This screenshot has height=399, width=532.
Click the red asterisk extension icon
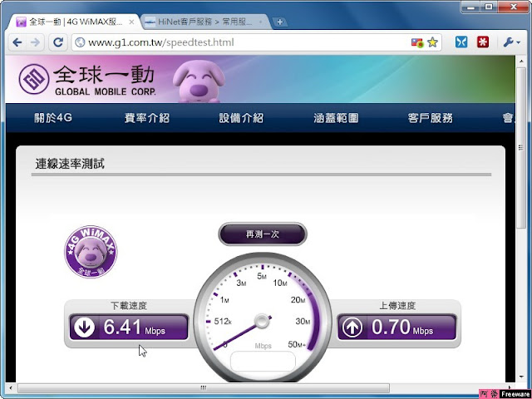click(x=483, y=42)
